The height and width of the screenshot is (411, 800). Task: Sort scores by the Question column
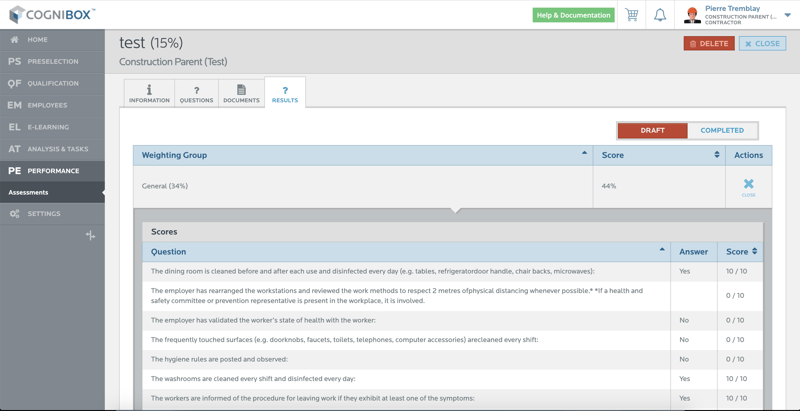coord(406,252)
